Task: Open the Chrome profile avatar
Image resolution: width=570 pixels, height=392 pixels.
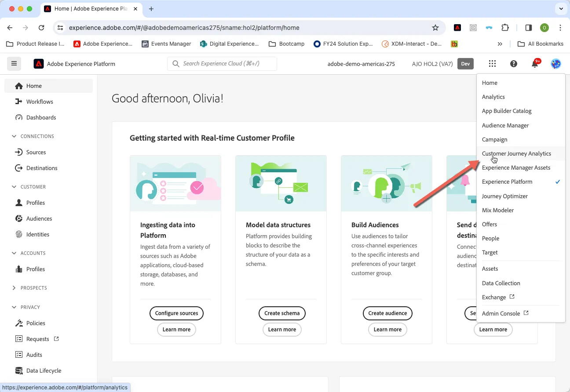Action: [x=544, y=28]
